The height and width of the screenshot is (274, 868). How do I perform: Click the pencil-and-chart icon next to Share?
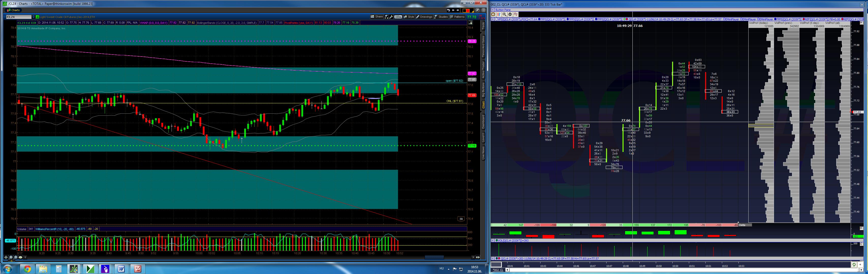click(387, 17)
